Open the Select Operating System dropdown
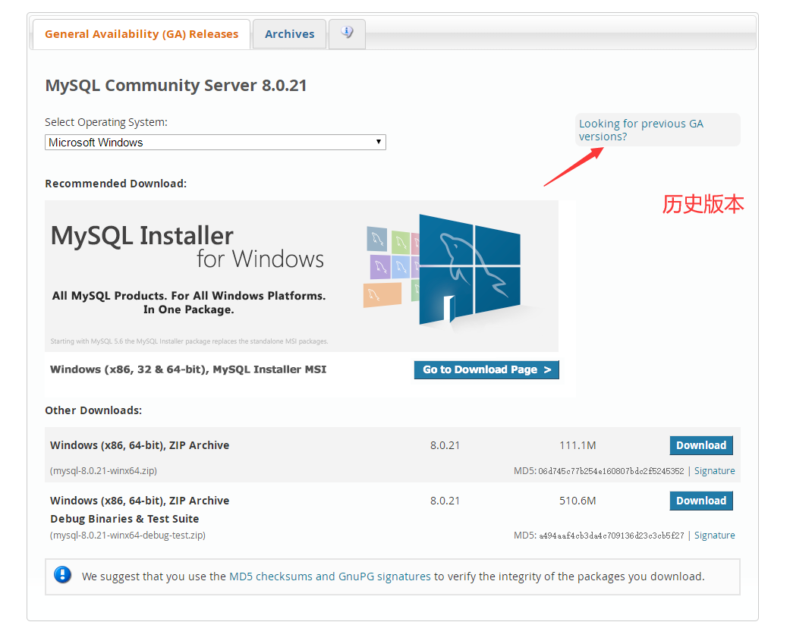This screenshot has width=812, height=644. [216, 143]
